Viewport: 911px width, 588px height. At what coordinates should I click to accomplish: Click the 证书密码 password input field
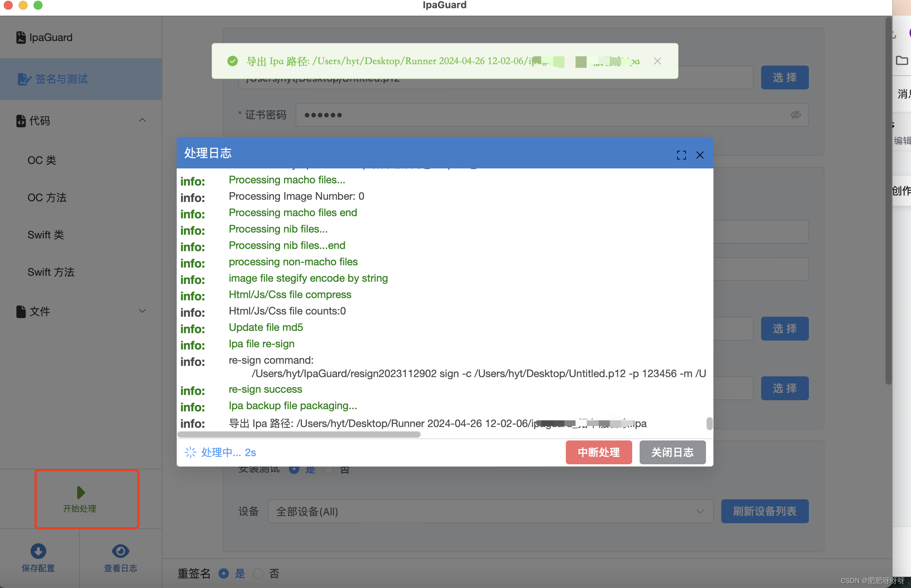click(552, 115)
